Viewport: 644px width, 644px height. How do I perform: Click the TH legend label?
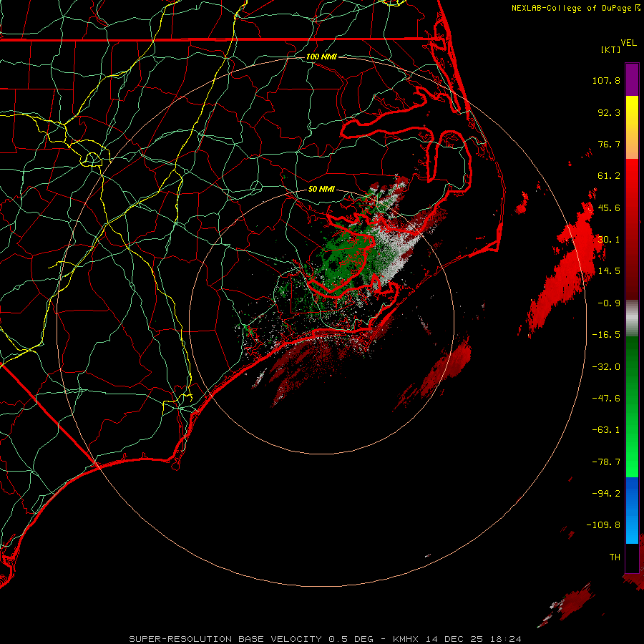[x=615, y=557]
